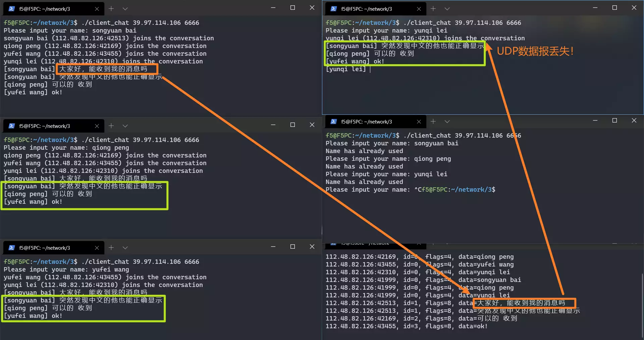Expand the dropdown chevron in yufei wang's terminal
Screen dimensions: 644x340
(x=125, y=248)
